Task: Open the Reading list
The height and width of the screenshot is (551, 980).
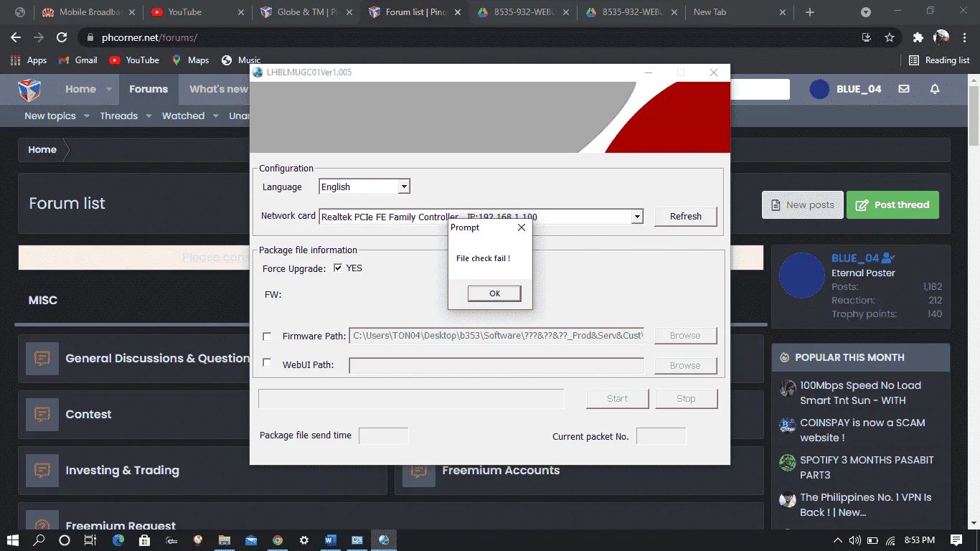Action: (939, 60)
